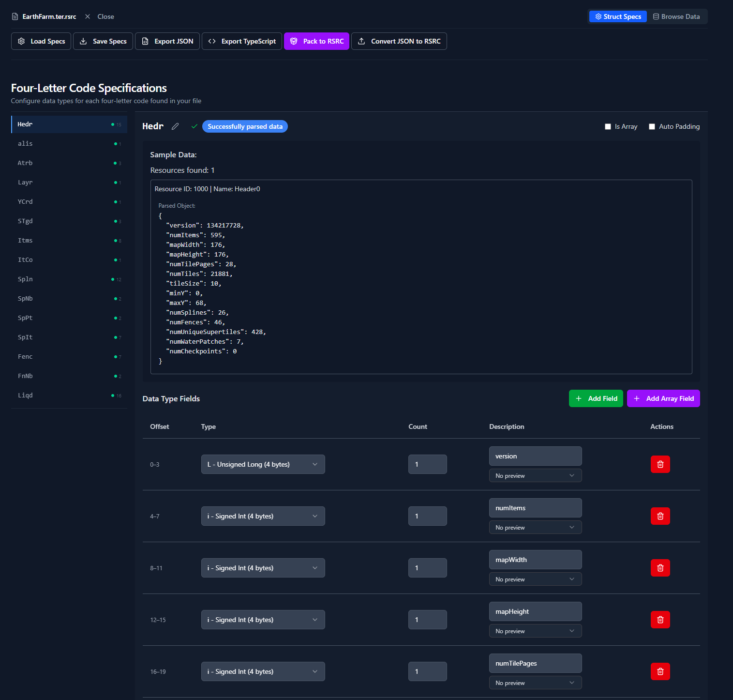Select the Liqd code in sidebar
Screen dimensions: 733x700
pyautogui.click(x=69, y=396)
